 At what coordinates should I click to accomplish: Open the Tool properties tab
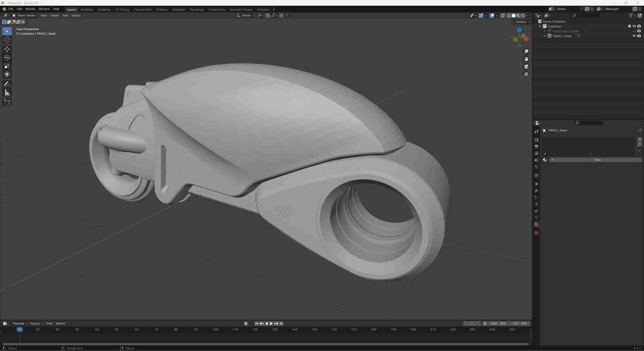[x=536, y=131]
